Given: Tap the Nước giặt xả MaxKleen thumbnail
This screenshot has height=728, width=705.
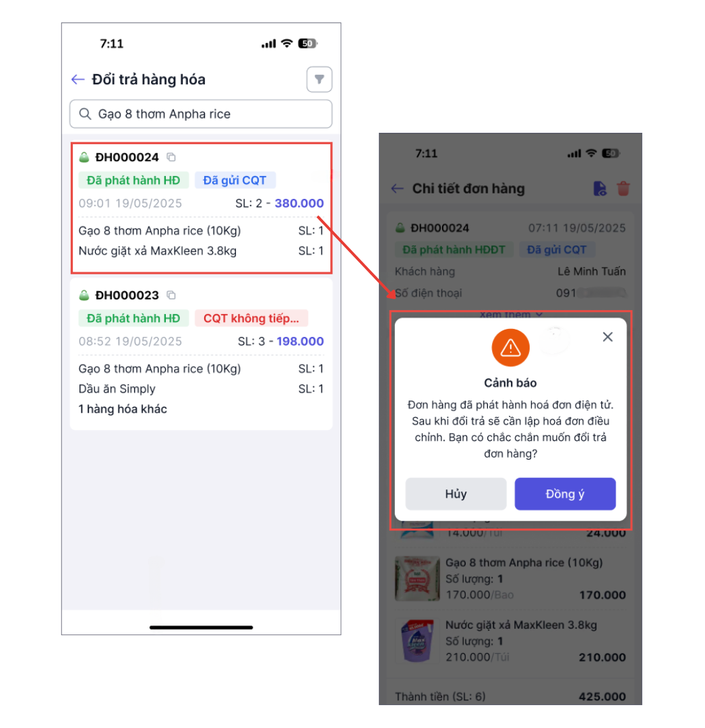Looking at the screenshot, I should point(417,641).
